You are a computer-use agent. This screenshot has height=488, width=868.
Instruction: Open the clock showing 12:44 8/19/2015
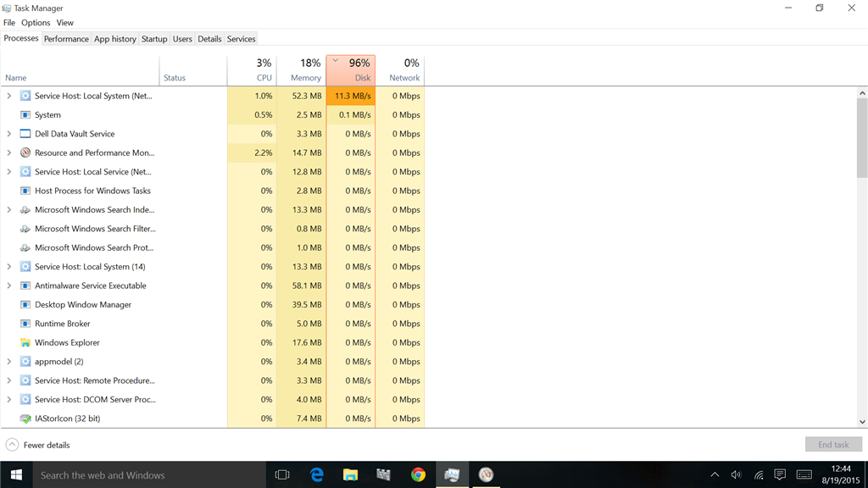[840, 474]
